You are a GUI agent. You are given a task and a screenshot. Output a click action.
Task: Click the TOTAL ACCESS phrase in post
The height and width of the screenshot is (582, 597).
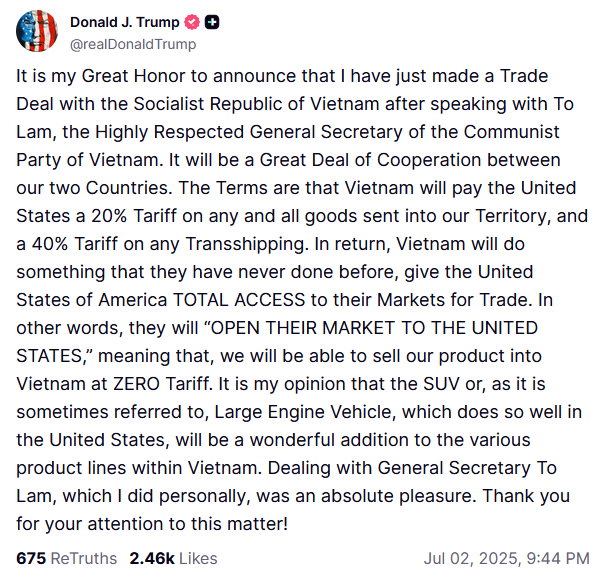(239, 300)
